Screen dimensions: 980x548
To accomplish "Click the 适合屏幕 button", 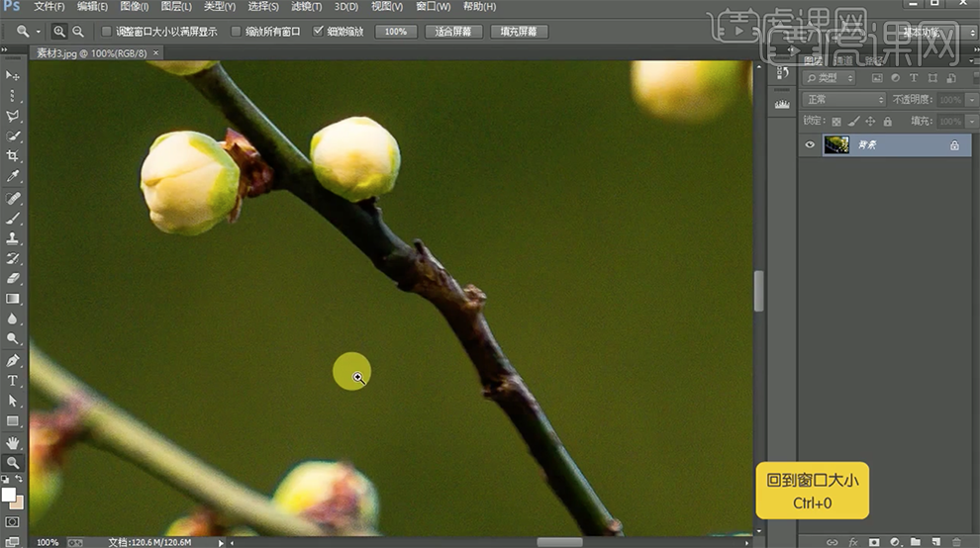I will (453, 32).
